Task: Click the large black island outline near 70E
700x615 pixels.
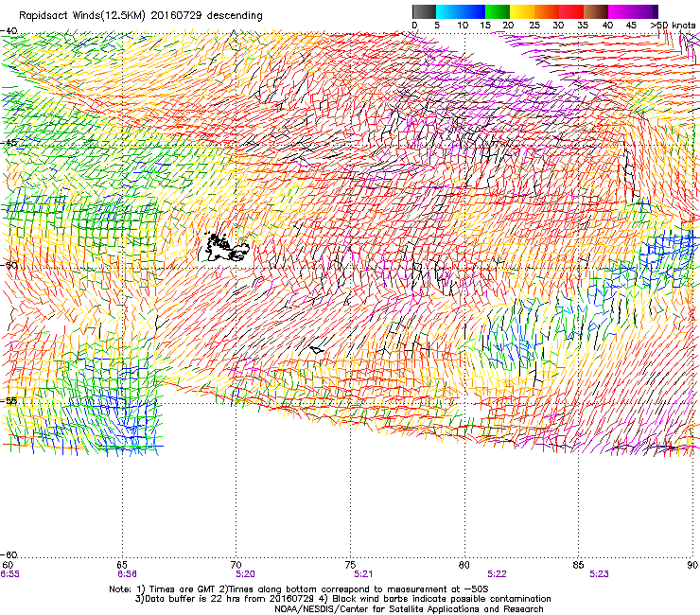Action: (226, 247)
